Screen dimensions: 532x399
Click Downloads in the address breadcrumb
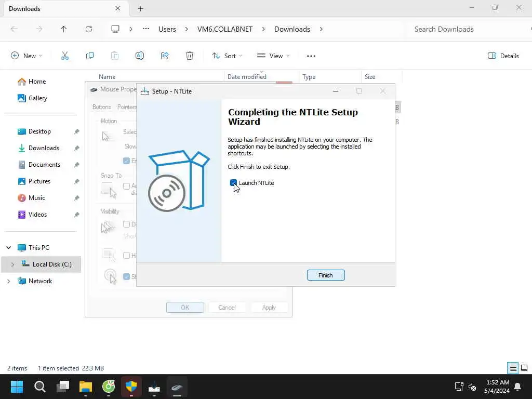click(292, 29)
